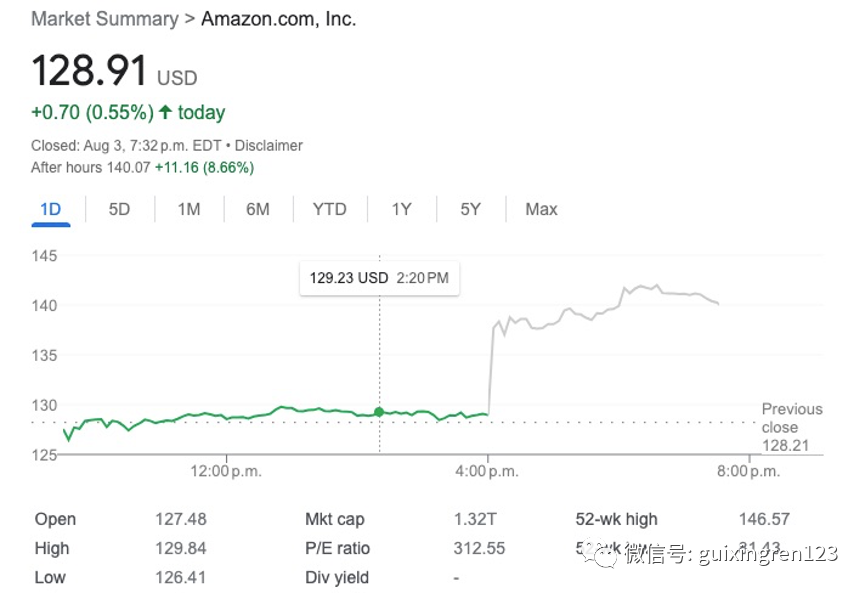The height and width of the screenshot is (593, 866).
Task: Select the 1D time range tab
Action: click(50, 209)
